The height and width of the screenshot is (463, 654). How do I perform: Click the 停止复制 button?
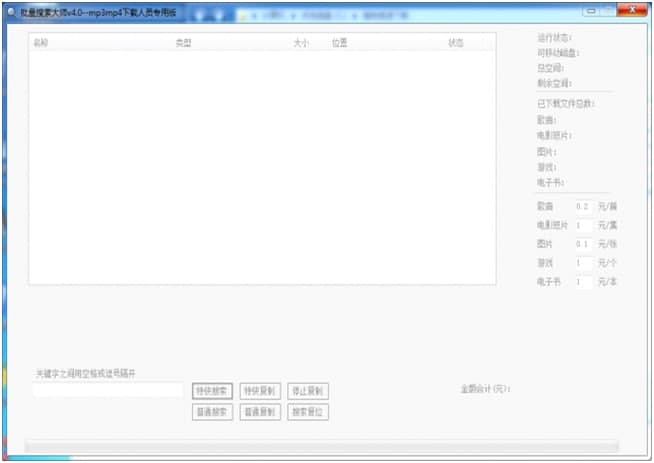[308, 391]
